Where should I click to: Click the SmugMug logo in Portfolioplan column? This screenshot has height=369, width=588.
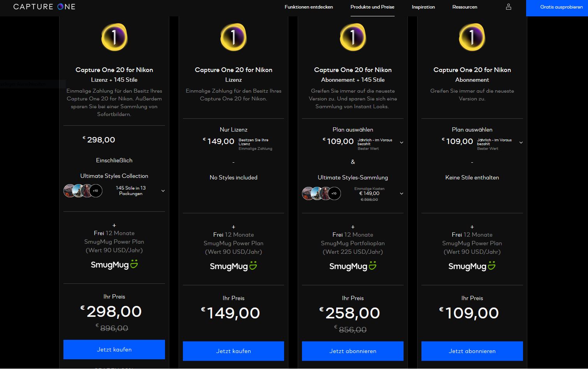[x=353, y=266]
